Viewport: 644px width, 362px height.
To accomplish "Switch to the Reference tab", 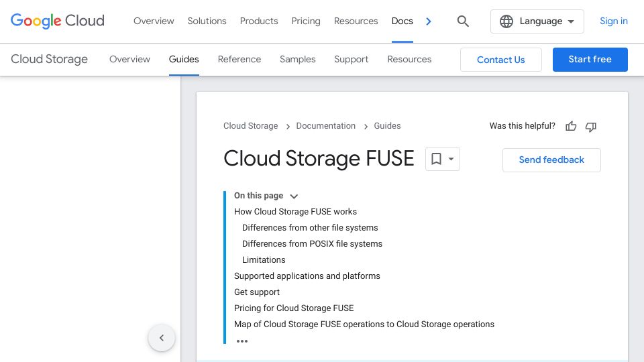I will click(x=239, y=59).
